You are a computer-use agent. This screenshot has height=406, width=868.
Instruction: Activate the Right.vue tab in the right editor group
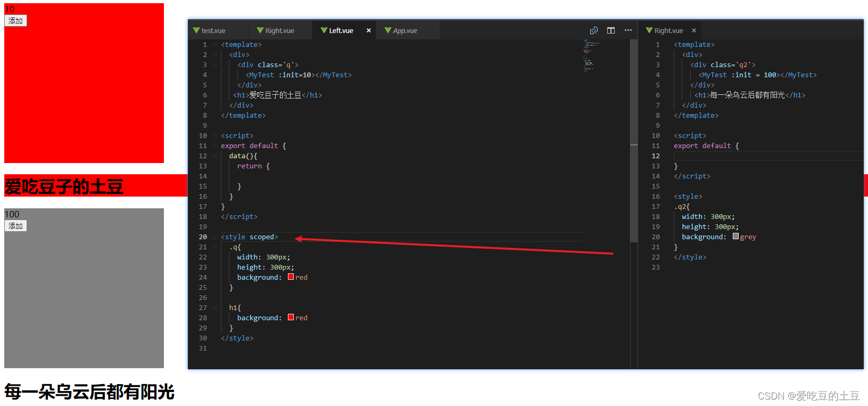pos(668,30)
